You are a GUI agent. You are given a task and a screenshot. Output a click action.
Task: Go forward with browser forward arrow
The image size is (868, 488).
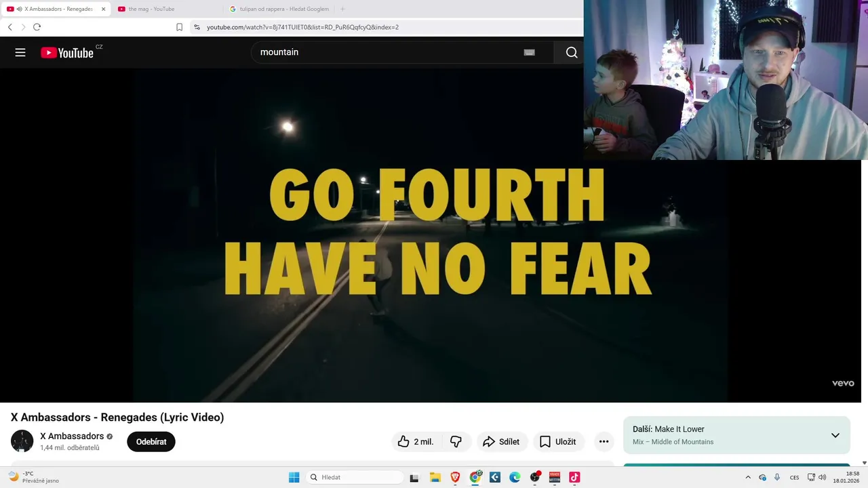coord(23,27)
